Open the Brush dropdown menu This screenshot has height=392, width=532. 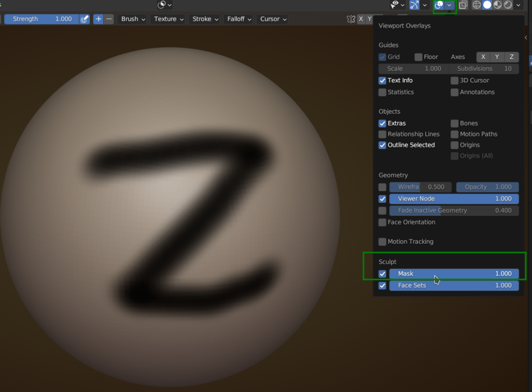[133, 19]
